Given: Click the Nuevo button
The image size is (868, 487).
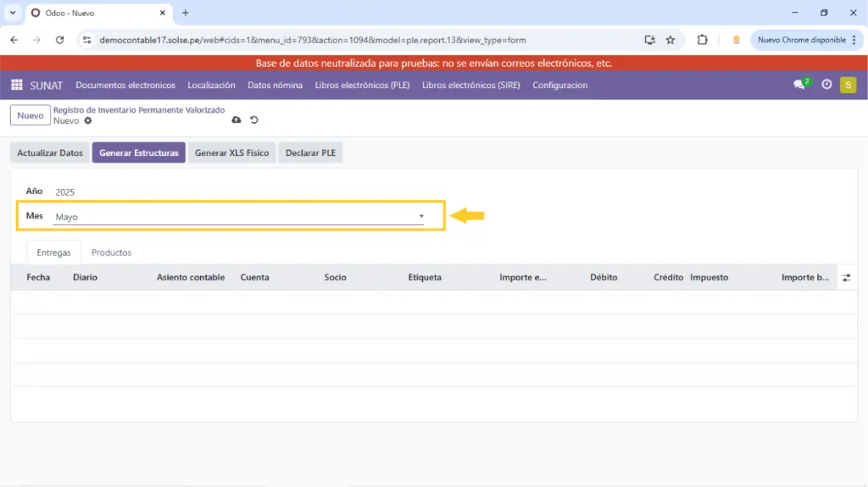Looking at the screenshot, I should point(31,115).
